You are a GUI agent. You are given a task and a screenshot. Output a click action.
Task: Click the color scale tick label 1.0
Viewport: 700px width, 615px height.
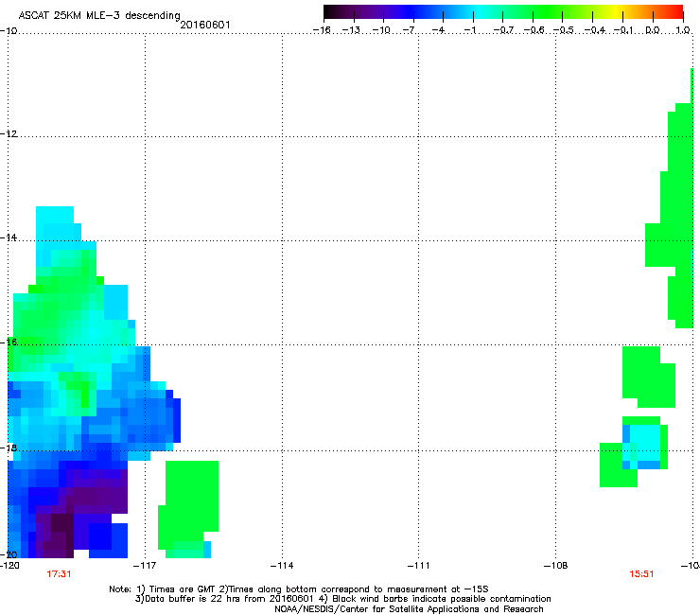click(x=683, y=30)
